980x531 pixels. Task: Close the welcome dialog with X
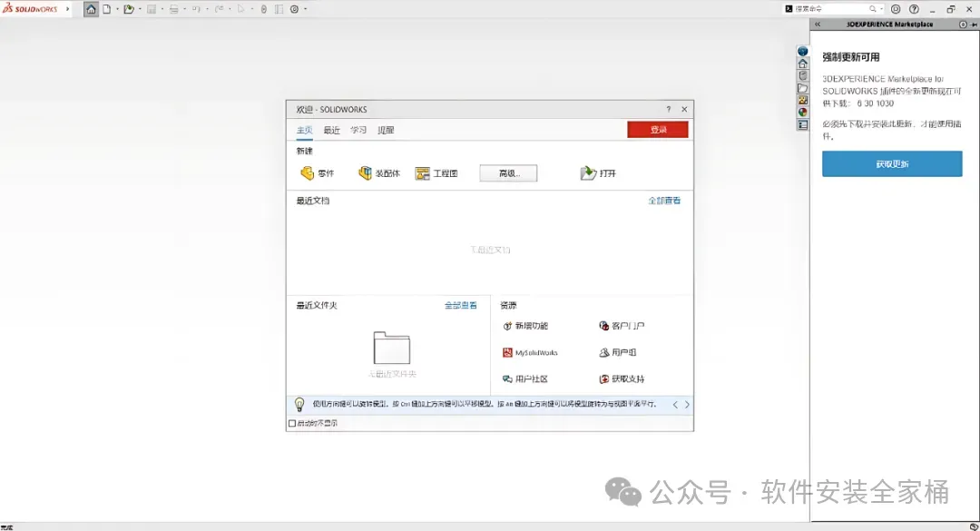coord(684,110)
